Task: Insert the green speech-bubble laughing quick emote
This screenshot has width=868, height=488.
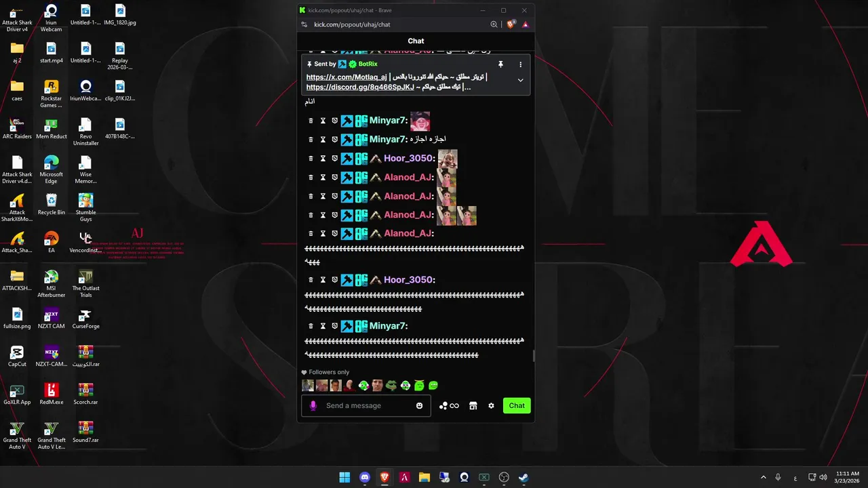Action: point(433,386)
